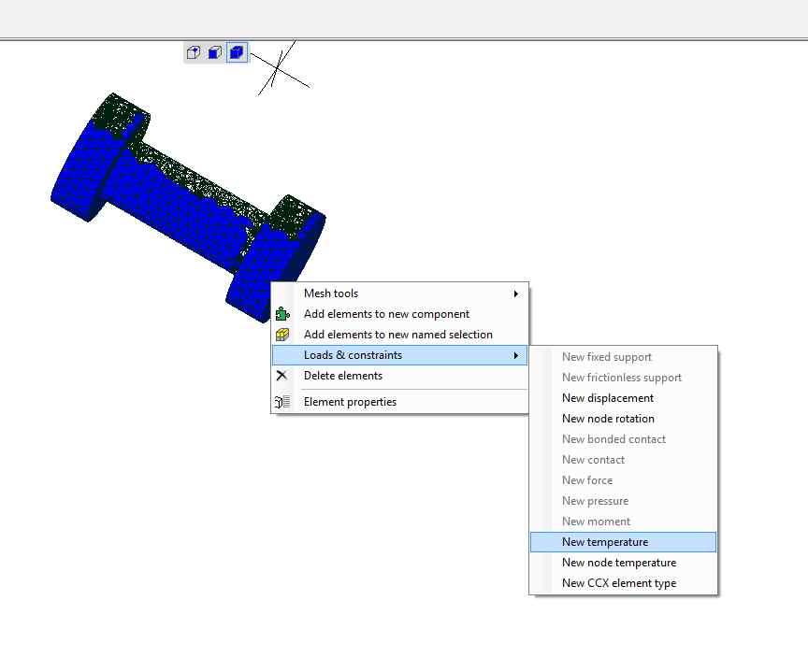Select New temperature in submenu
This screenshot has width=808, height=672.
click(x=624, y=542)
